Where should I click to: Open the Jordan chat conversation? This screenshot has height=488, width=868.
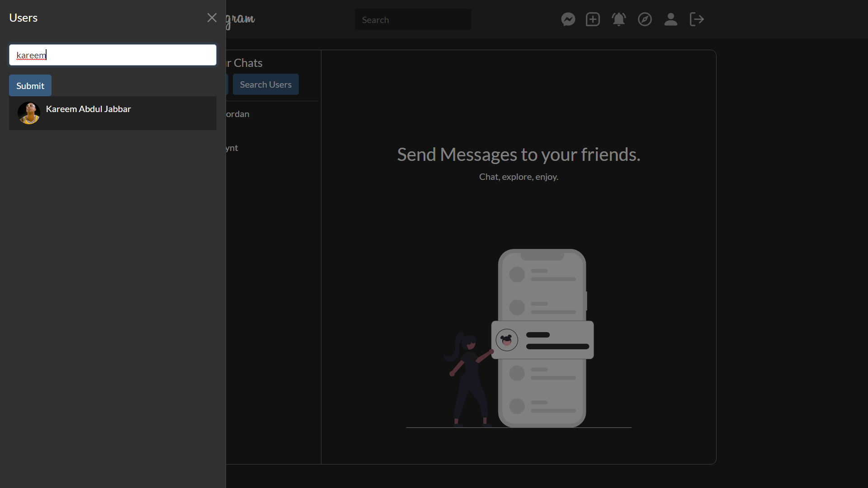tap(238, 114)
